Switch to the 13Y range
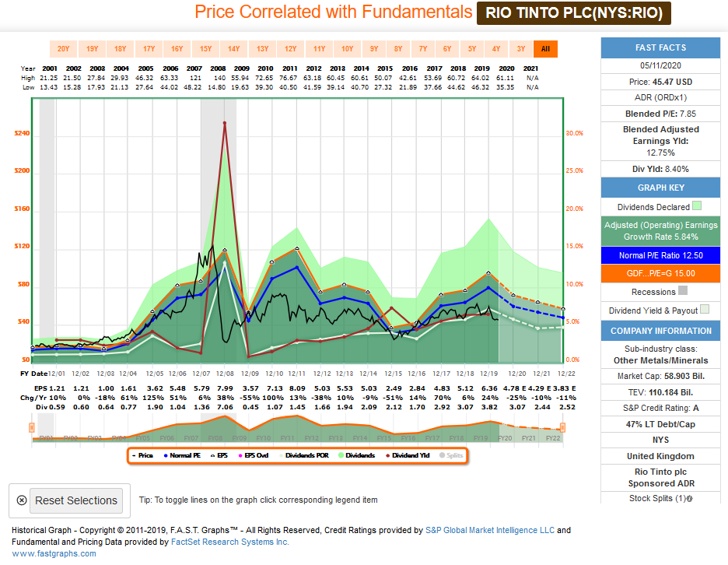 [x=262, y=49]
